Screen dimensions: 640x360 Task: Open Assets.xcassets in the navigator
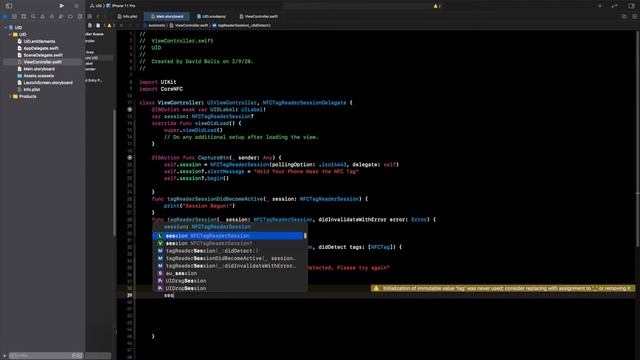point(35,76)
